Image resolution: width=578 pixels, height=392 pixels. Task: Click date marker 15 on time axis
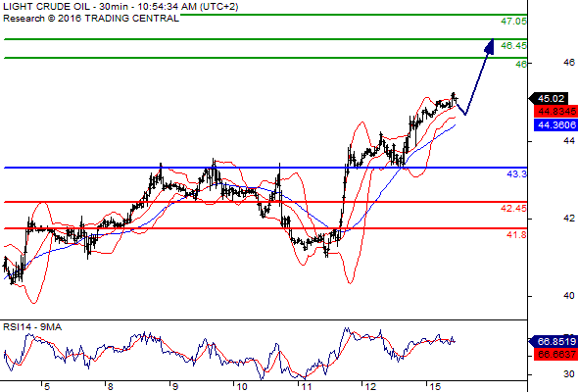435,386
